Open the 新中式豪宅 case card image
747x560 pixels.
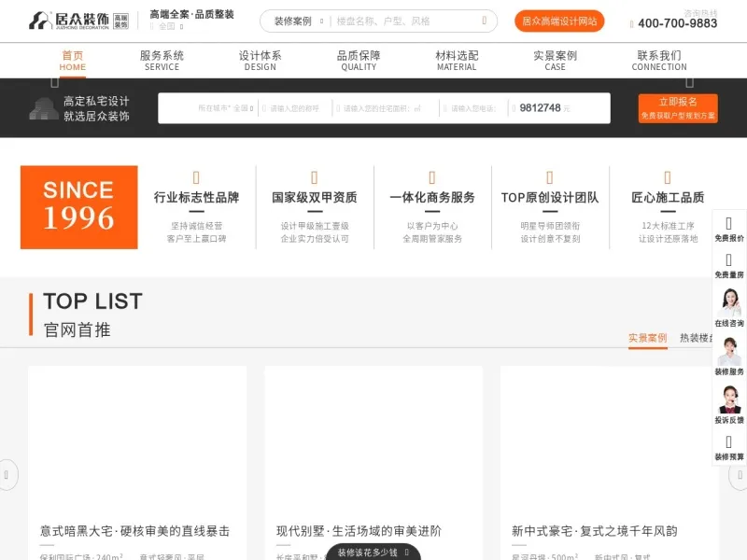coord(610,441)
